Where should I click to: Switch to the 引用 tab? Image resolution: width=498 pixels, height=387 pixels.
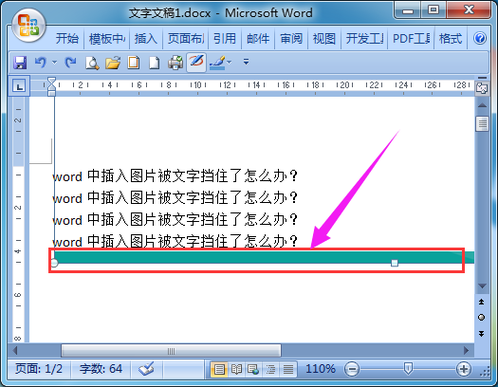(225, 39)
